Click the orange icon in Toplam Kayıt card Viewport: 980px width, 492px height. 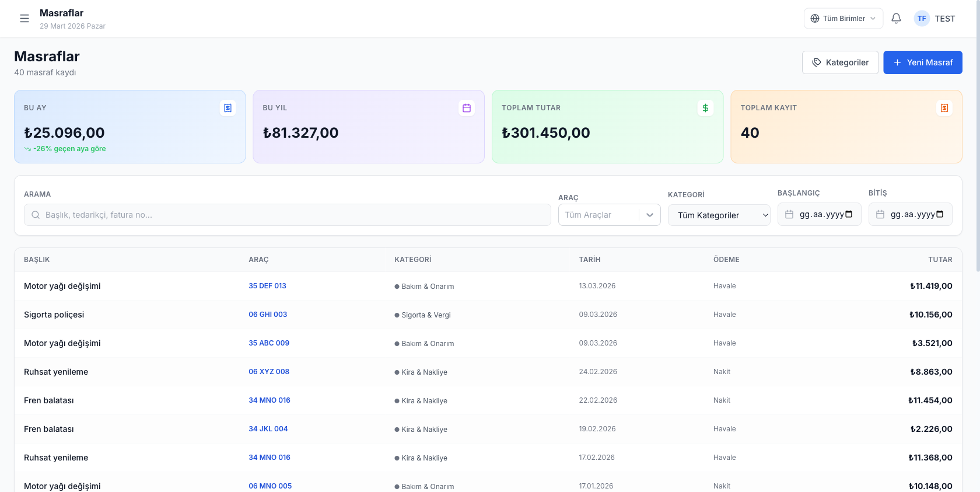[944, 108]
